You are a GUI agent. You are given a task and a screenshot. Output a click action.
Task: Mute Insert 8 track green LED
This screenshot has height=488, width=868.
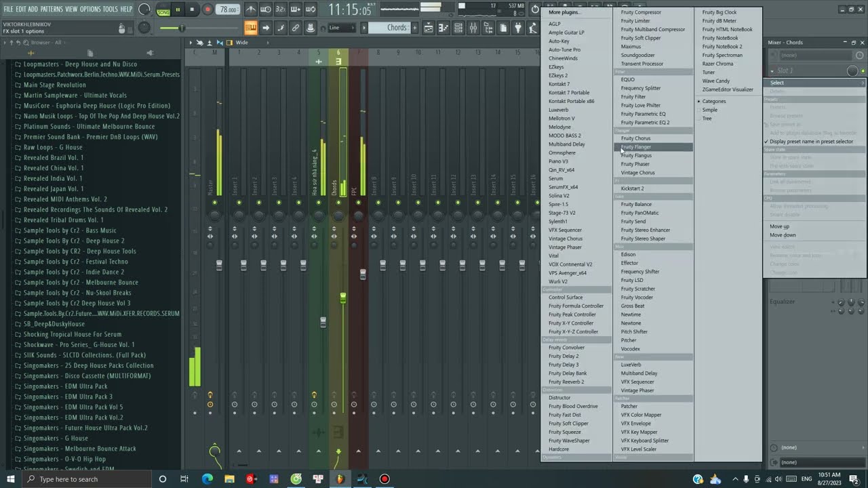(x=378, y=203)
